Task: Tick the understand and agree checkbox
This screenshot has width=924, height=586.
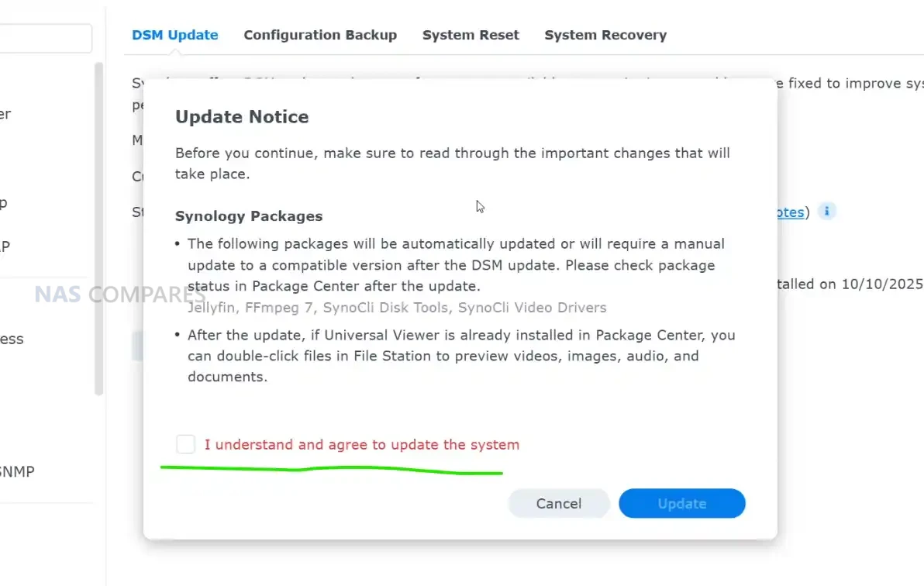Action: 185,444
